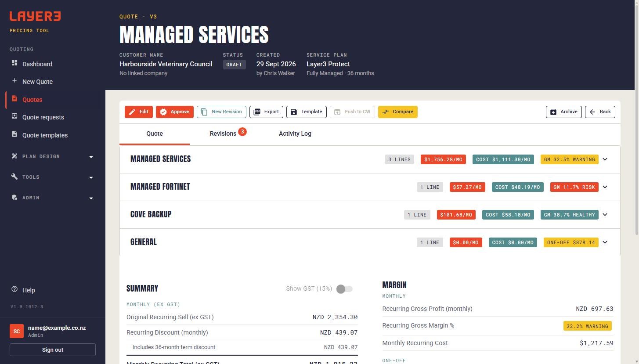Click name@example.co.nz user email
The image size is (639, 364).
(57, 328)
